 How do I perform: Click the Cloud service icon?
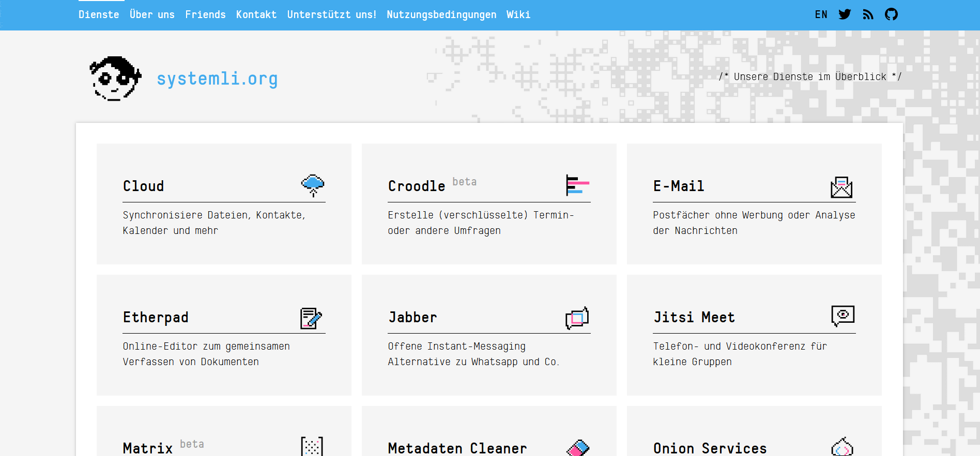coord(313,185)
